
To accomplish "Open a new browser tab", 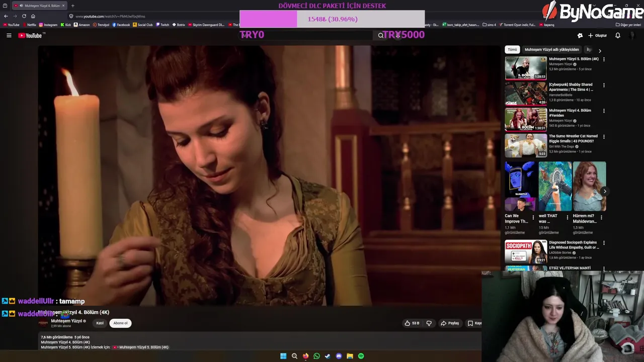I will tap(72, 6).
